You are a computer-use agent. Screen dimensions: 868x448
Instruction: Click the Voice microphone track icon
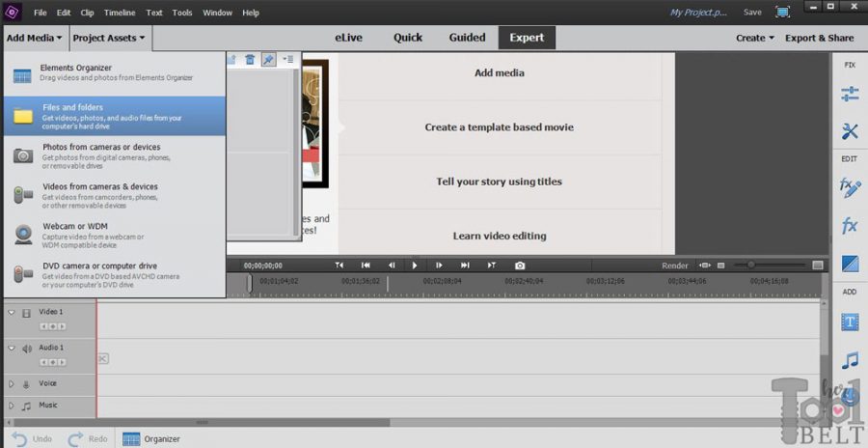coord(25,384)
